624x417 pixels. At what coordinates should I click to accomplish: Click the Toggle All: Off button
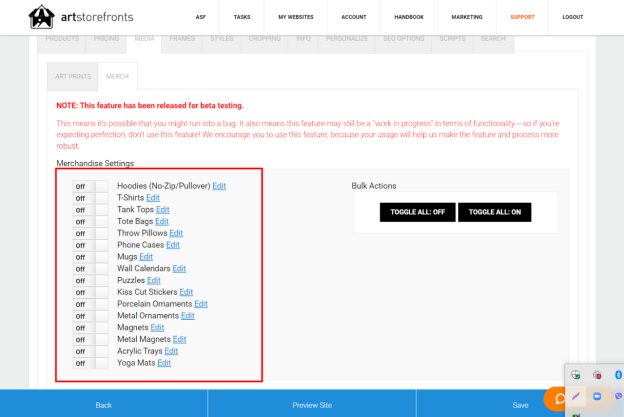tap(417, 212)
